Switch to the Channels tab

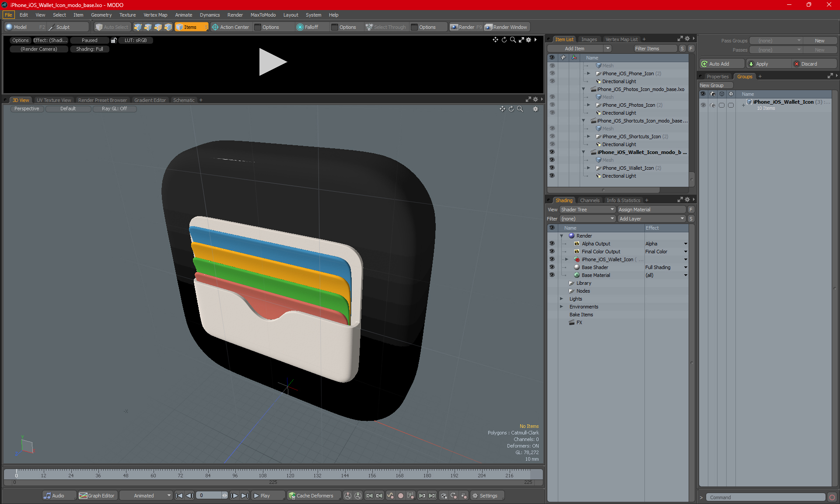(x=589, y=200)
